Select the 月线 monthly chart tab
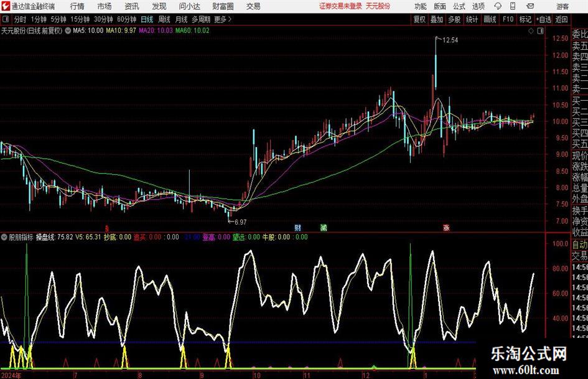This screenshot has width=588, height=379. 182,19
